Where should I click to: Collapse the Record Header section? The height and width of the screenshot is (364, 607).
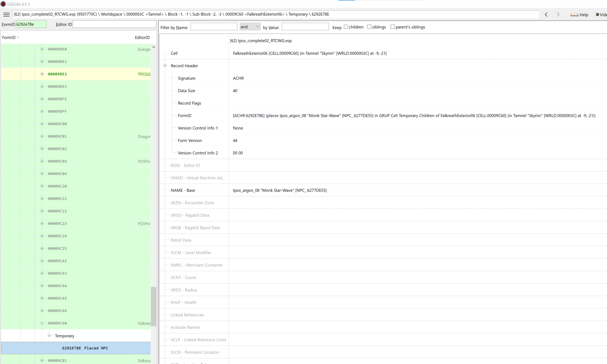165,66
